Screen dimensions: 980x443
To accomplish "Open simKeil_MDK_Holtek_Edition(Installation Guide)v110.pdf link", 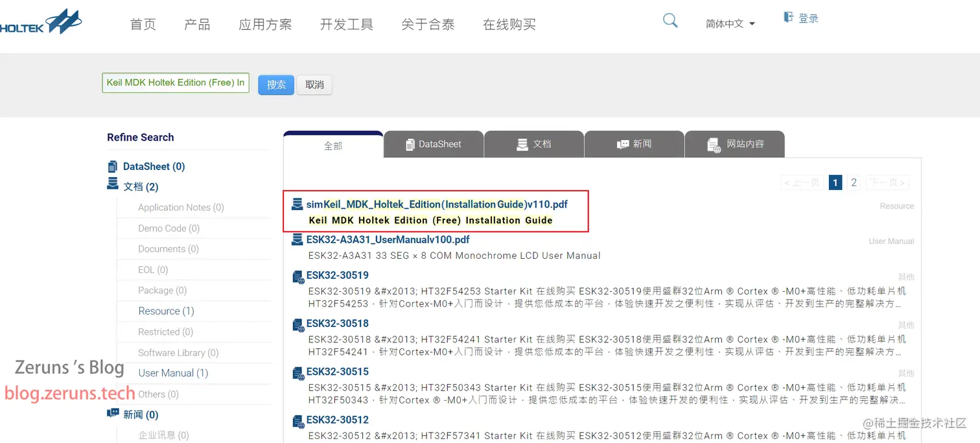I will [437, 204].
